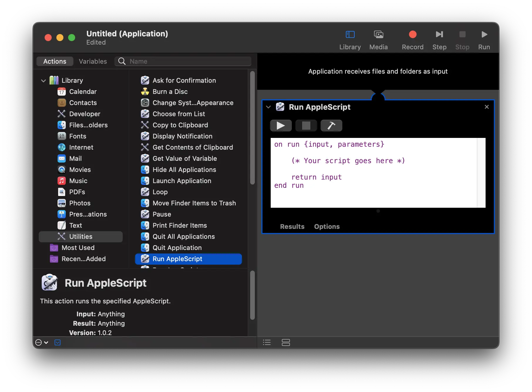Click inside the AppleScript code editor

[374, 173]
